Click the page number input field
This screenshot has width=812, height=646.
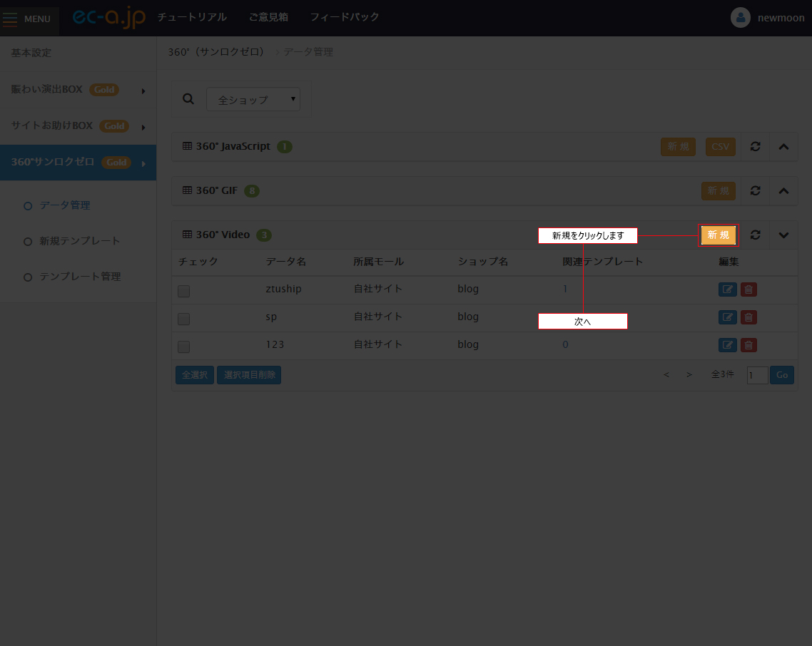[757, 375]
